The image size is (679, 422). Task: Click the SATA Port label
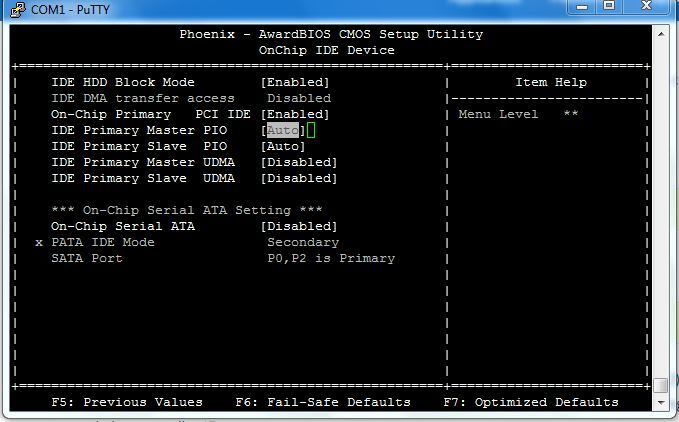click(87, 258)
